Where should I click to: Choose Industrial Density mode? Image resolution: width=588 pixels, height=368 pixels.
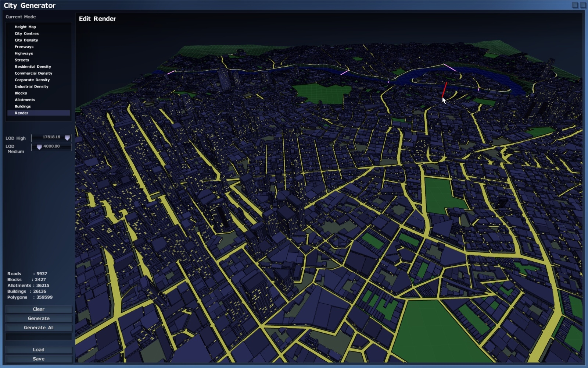coord(32,86)
